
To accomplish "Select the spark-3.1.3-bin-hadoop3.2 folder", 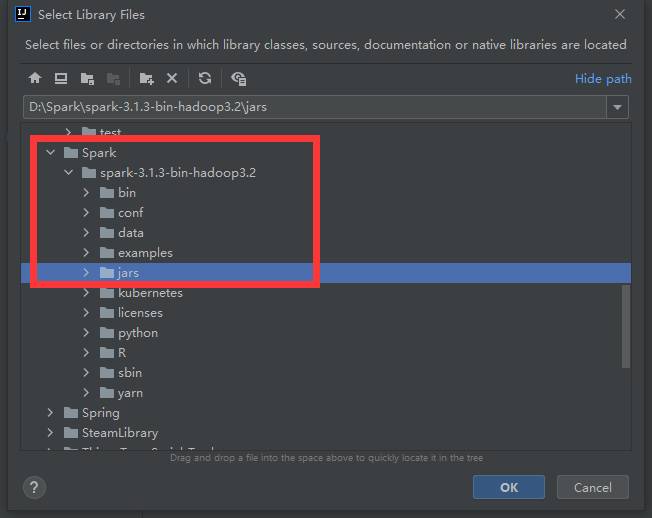I will pyautogui.click(x=168, y=173).
